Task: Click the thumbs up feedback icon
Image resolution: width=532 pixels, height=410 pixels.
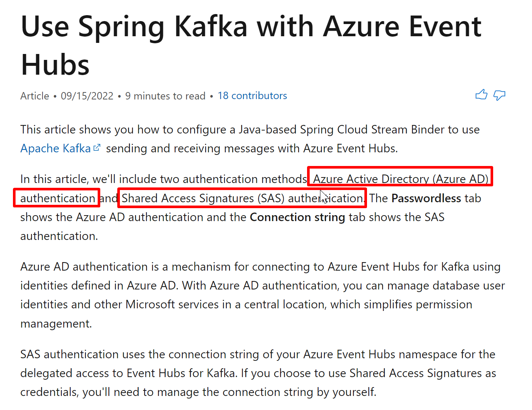Action: (x=481, y=95)
